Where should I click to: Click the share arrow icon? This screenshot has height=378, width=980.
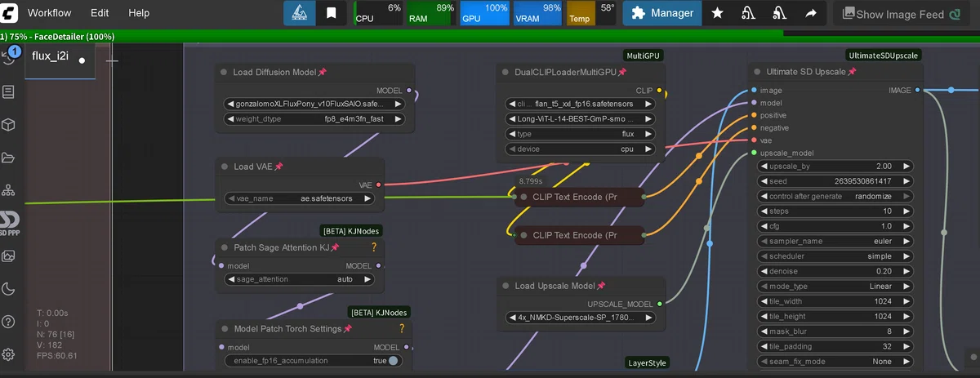point(810,13)
